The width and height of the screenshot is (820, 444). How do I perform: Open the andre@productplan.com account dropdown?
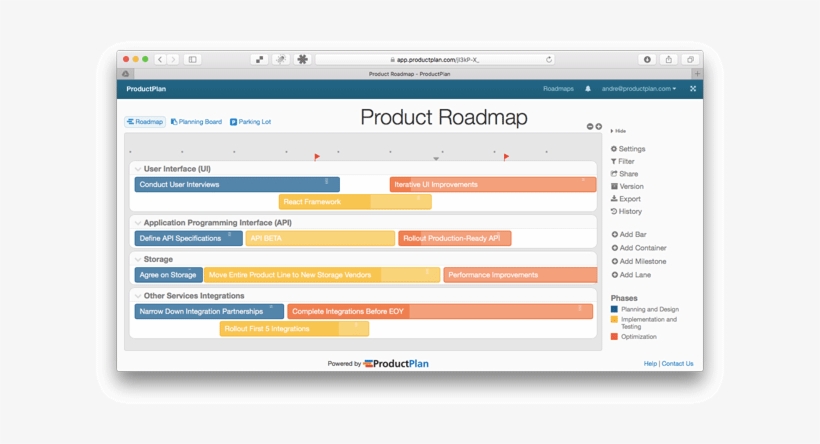click(639, 89)
